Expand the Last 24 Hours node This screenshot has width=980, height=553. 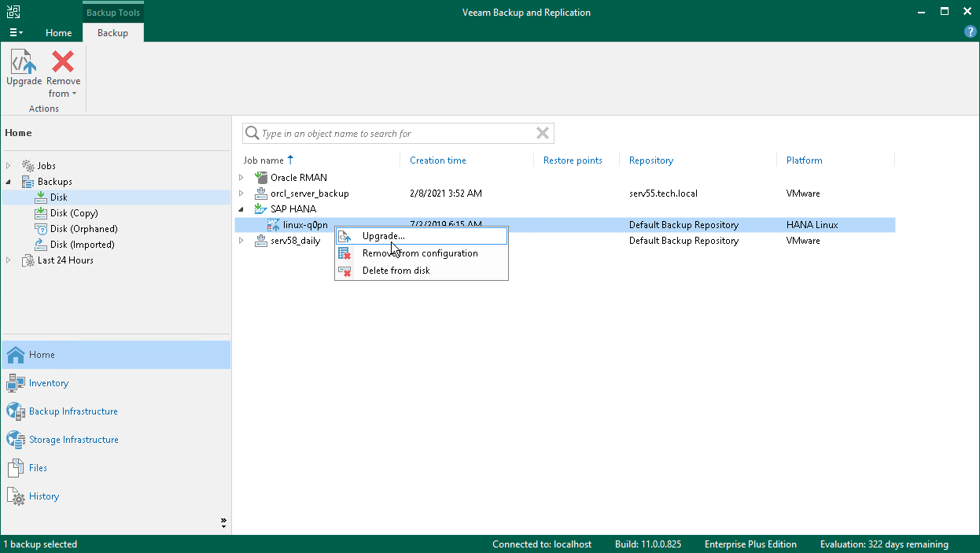9,260
